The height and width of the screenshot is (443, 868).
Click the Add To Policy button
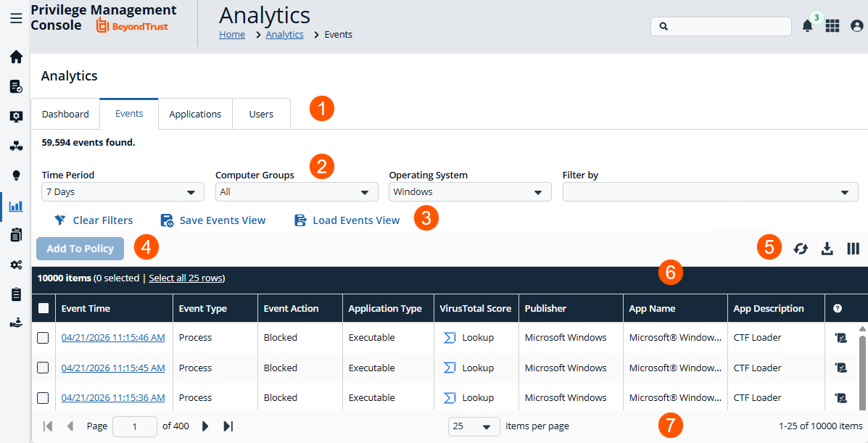point(80,249)
